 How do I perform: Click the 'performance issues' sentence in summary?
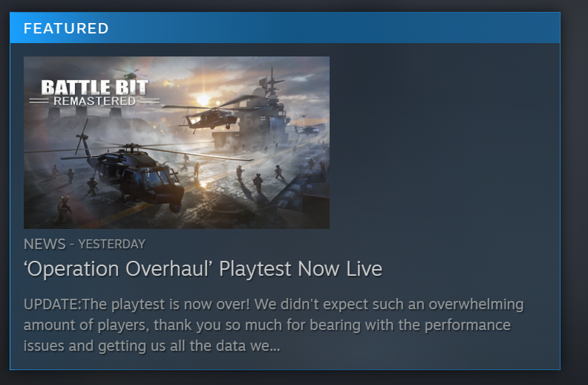267,335
